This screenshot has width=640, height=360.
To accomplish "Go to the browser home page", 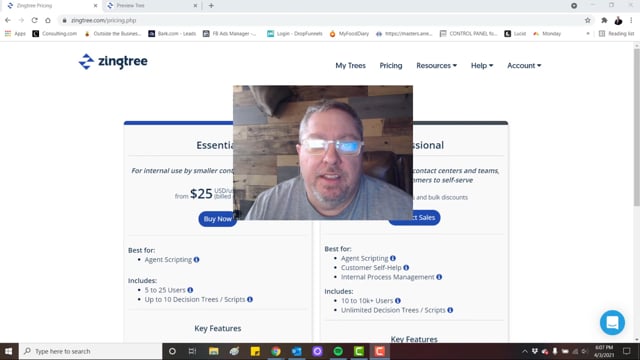I will tap(48, 20).
